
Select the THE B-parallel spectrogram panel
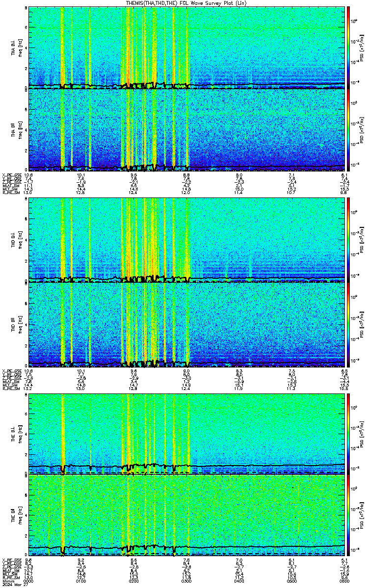pos(186,516)
